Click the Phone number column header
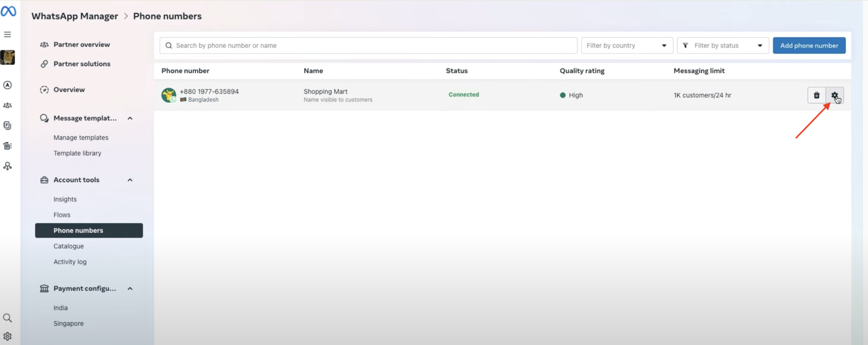This screenshot has height=345, width=868. tap(185, 71)
